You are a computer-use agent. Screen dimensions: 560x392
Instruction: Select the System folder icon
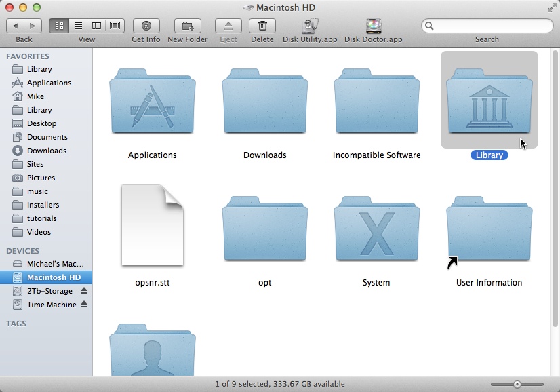click(377, 229)
